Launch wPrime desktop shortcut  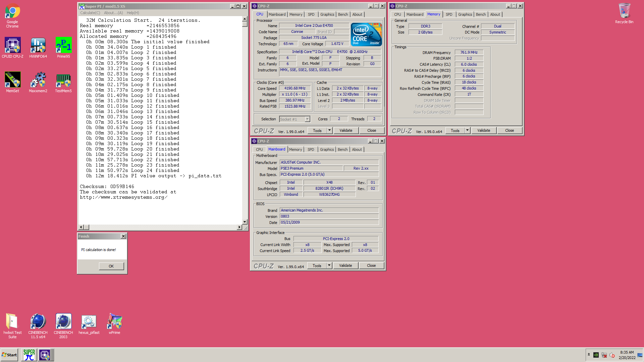(114, 324)
